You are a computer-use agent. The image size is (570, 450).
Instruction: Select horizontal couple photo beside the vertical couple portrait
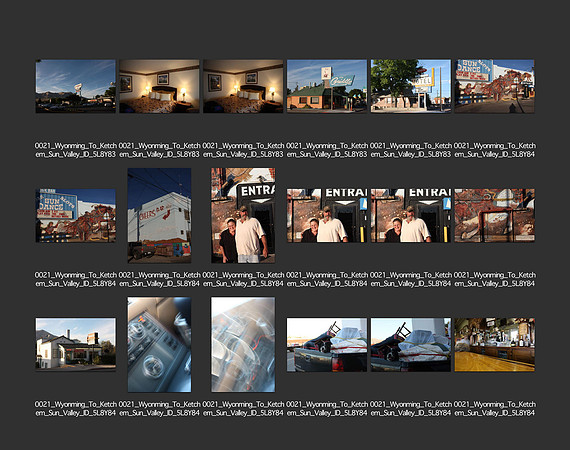point(327,215)
